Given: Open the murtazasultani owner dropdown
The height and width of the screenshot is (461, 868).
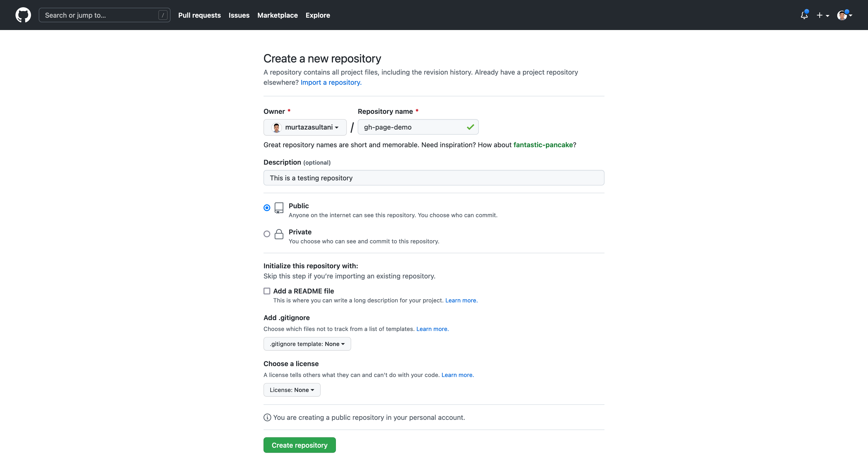Looking at the screenshot, I should coord(305,127).
